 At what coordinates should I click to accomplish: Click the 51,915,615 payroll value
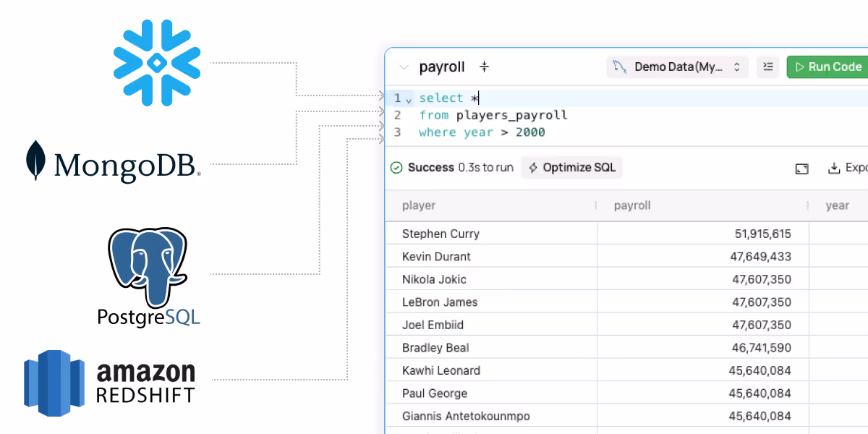tap(762, 234)
